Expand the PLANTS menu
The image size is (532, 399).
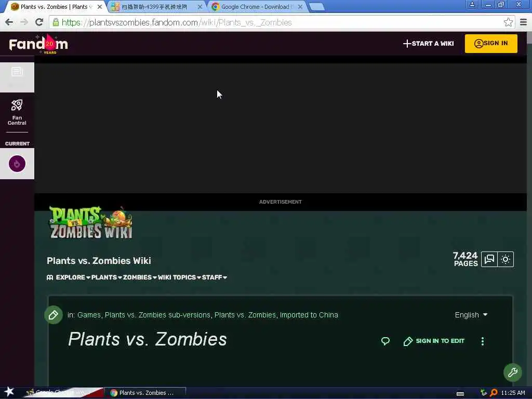[107, 277]
